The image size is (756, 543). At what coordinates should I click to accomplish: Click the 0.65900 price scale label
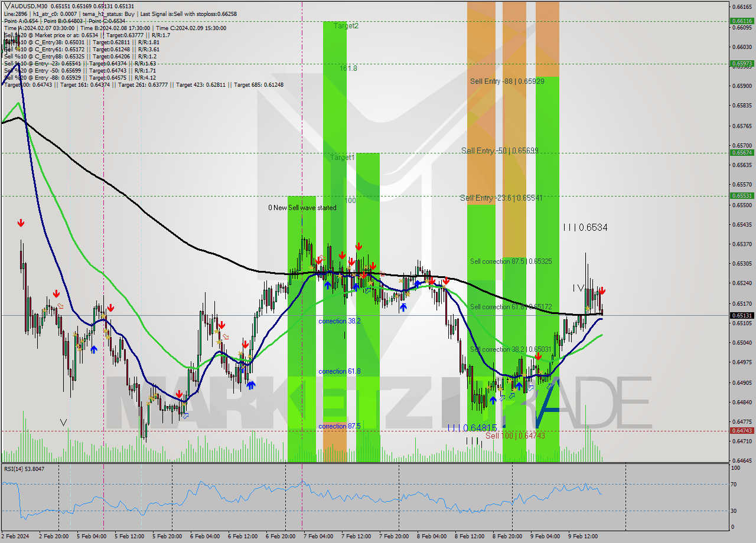pos(742,86)
